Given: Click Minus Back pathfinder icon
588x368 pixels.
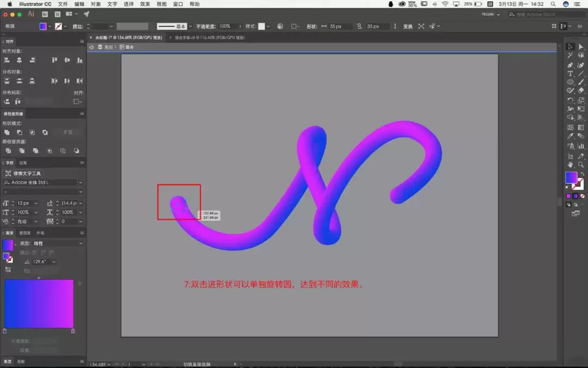Looking at the screenshot, I should (77, 150).
